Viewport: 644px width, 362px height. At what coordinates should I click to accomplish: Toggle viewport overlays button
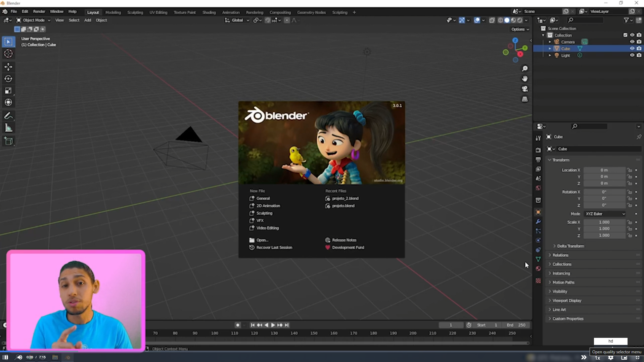coord(477,20)
